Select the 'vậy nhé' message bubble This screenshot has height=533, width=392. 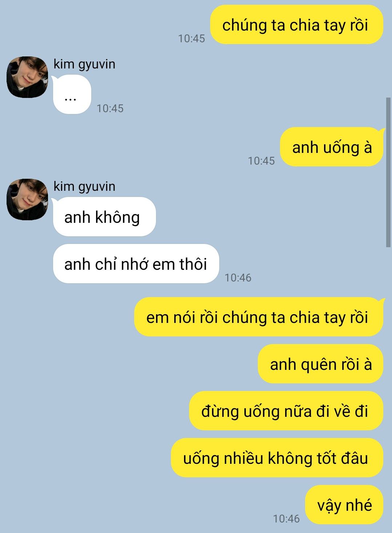click(344, 505)
